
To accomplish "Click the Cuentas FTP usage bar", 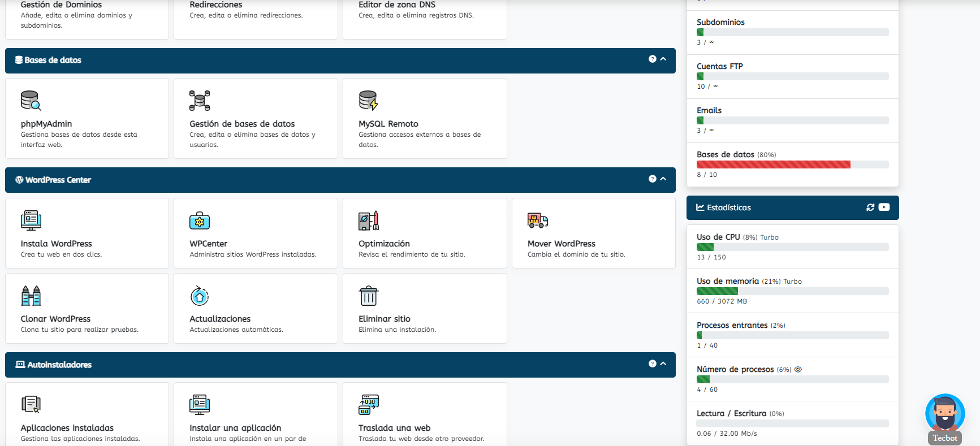I will point(793,76).
